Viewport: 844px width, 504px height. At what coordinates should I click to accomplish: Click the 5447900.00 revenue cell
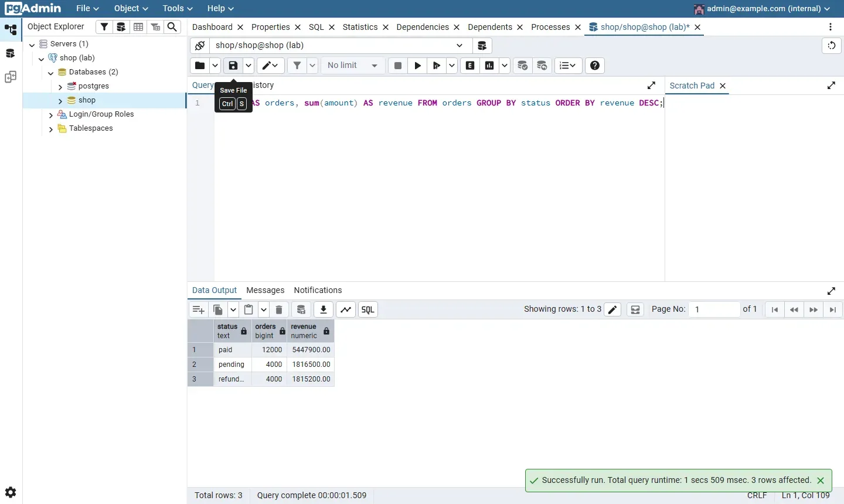[x=311, y=350]
